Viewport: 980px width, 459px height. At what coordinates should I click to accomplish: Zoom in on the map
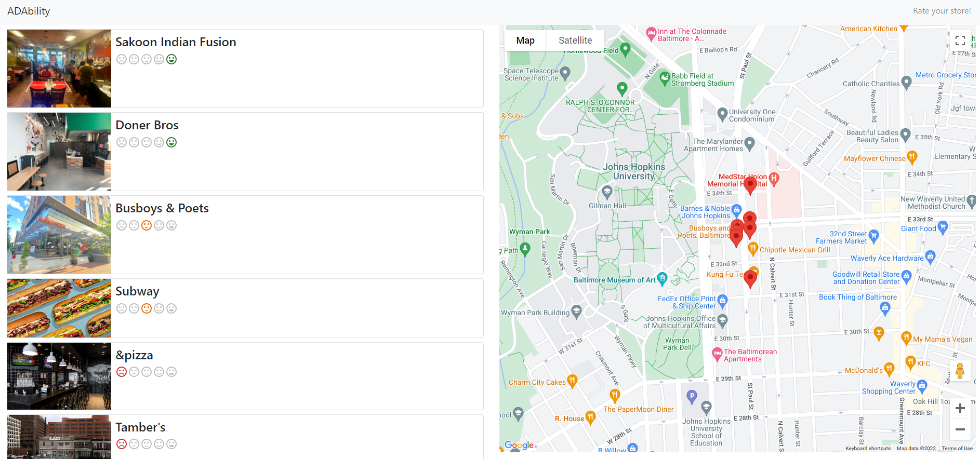(960, 408)
